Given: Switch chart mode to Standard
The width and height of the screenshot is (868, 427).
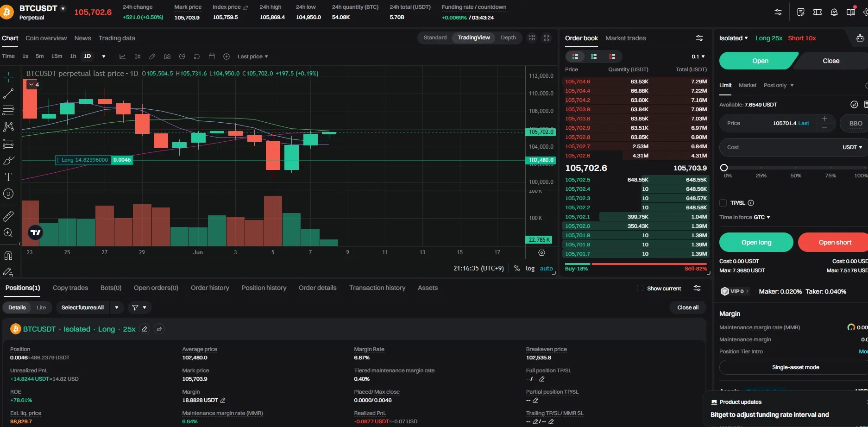Looking at the screenshot, I should (435, 38).
